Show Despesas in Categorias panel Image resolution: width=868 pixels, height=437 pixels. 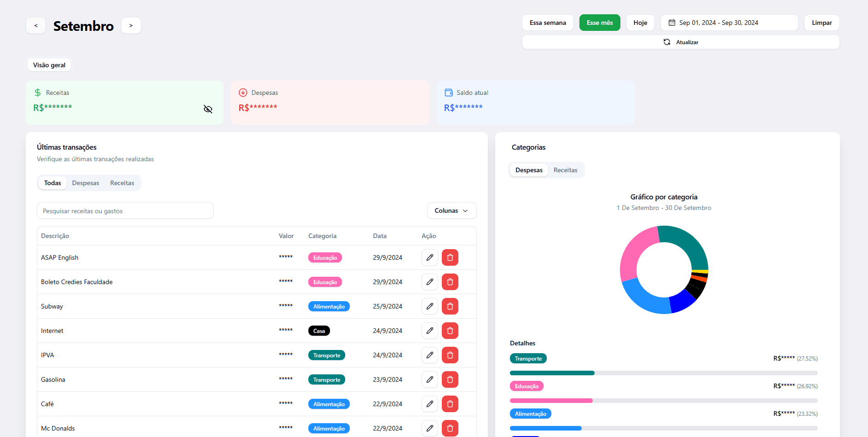tap(529, 170)
